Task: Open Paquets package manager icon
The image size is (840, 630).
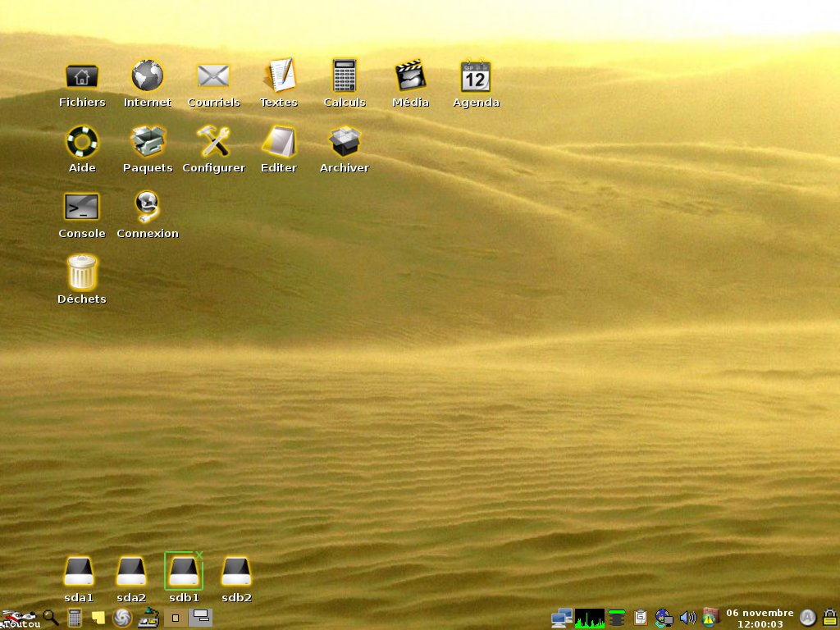Action: pos(148,142)
